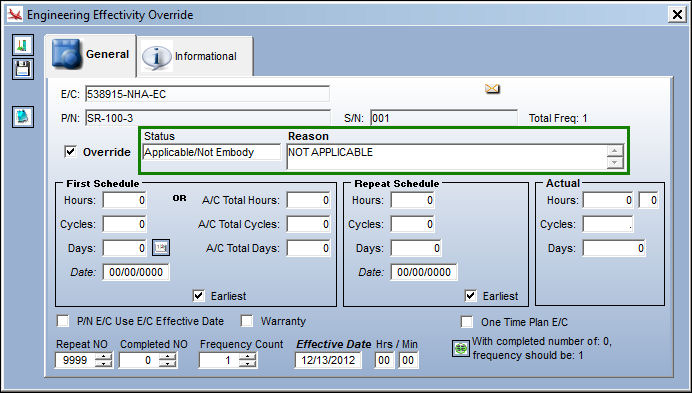Open the Status dropdown field

(x=211, y=152)
